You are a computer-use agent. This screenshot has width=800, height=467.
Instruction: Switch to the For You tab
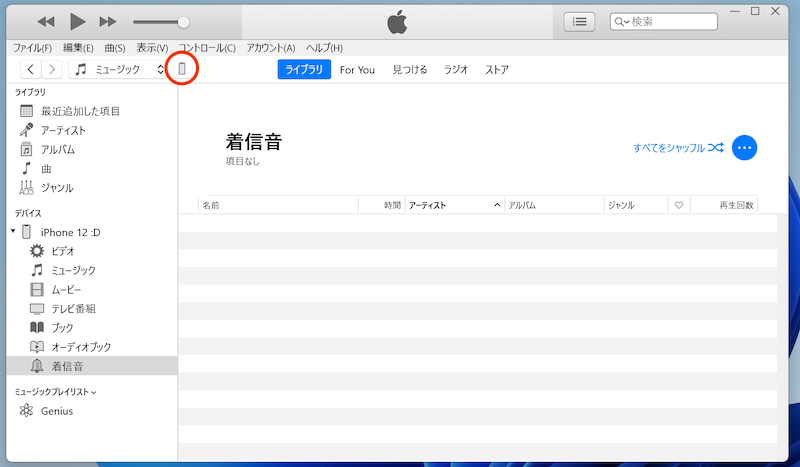357,69
